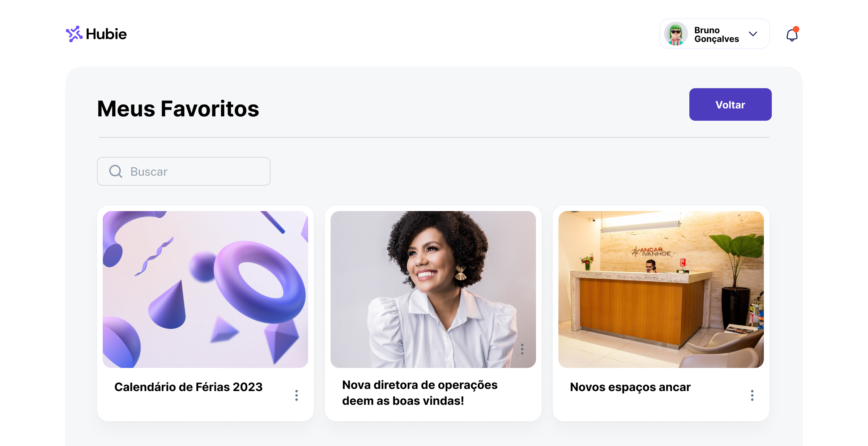Click the Calendário de Férias 2023 title
This screenshot has height=446, width=868.
188,387
